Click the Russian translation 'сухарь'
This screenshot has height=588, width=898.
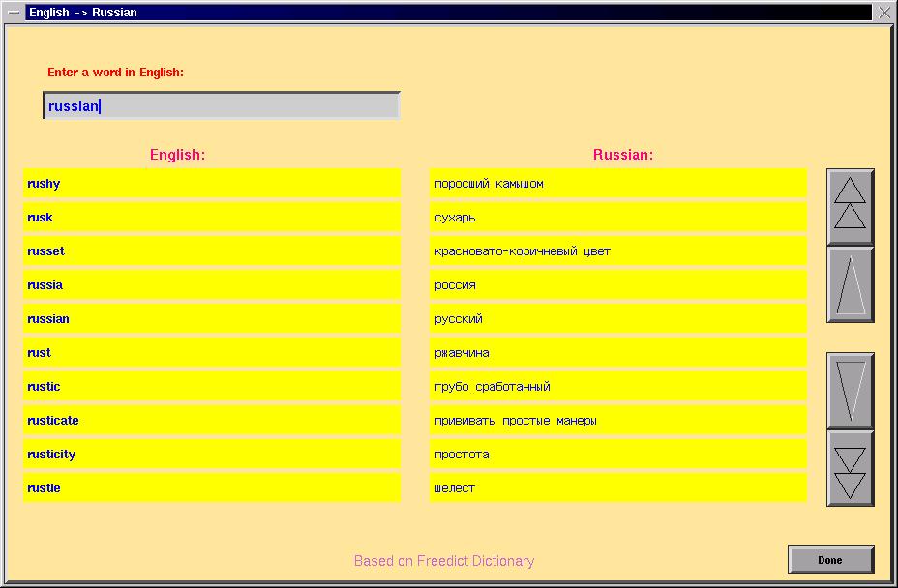(617, 218)
